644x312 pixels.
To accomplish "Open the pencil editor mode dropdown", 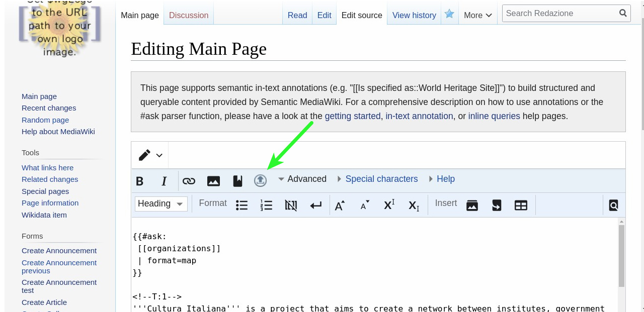I will 150,155.
